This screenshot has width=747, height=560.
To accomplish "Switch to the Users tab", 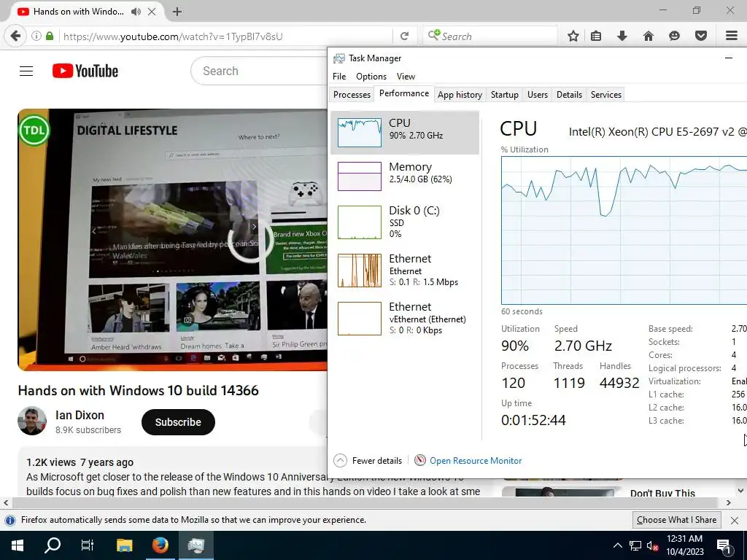I will coord(538,94).
